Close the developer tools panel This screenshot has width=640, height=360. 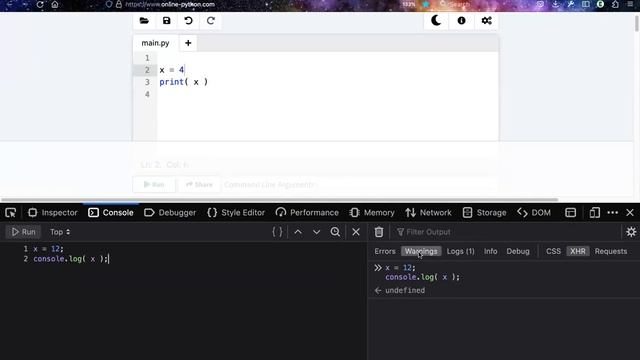coord(630,213)
